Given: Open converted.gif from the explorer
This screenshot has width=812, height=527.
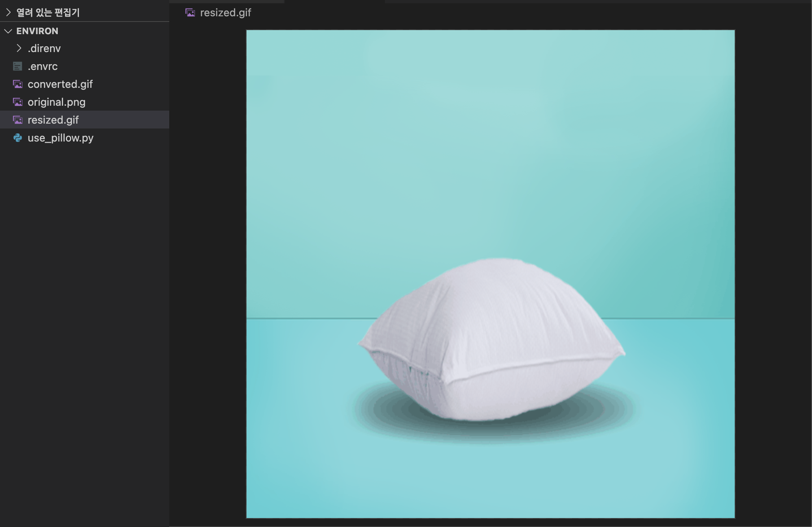Looking at the screenshot, I should [60, 84].
